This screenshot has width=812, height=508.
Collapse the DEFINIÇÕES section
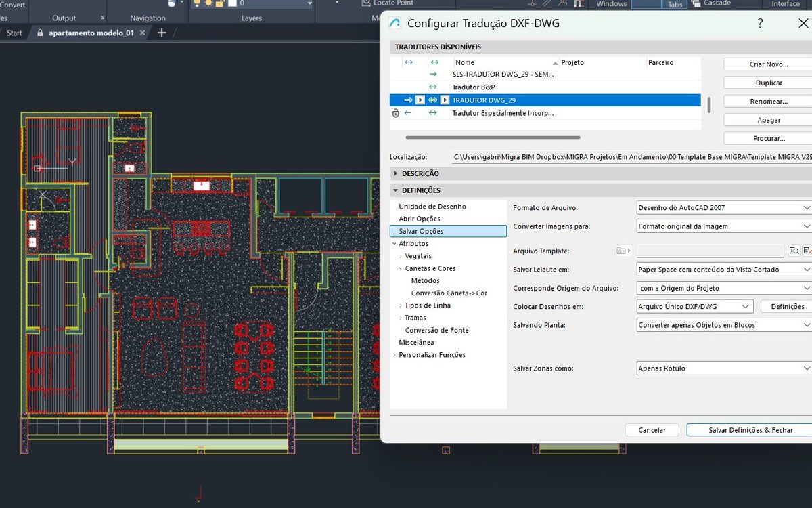[x=396, y=190]
